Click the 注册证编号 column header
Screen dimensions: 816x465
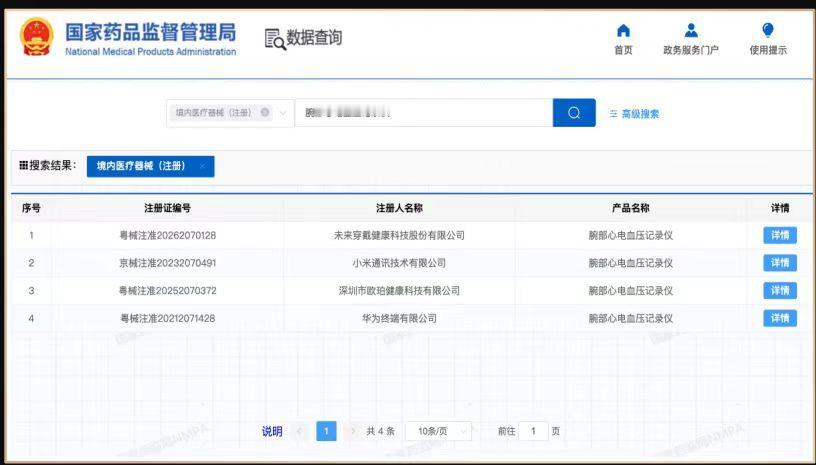(x=168, y=208)
